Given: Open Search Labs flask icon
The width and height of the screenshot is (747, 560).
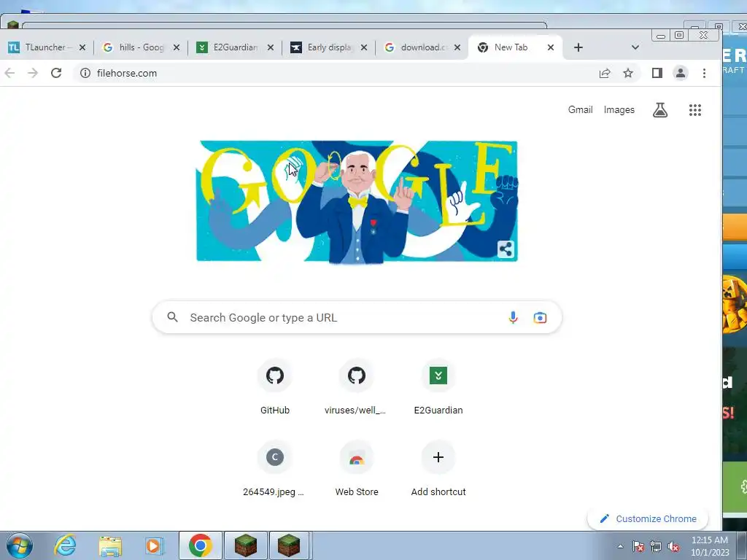Looking at the screenshot, I should (x=659, y=110).
